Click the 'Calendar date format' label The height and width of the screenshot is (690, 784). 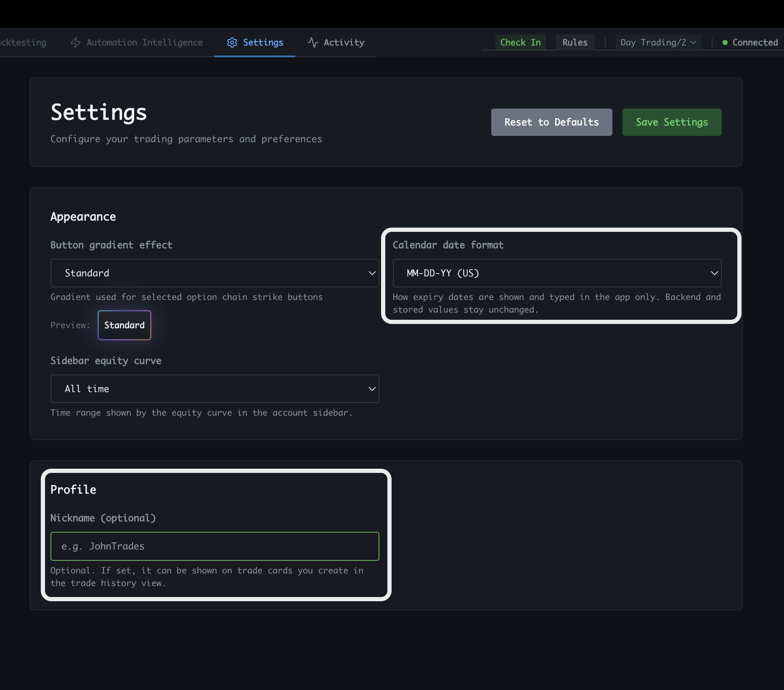(448, 245)
